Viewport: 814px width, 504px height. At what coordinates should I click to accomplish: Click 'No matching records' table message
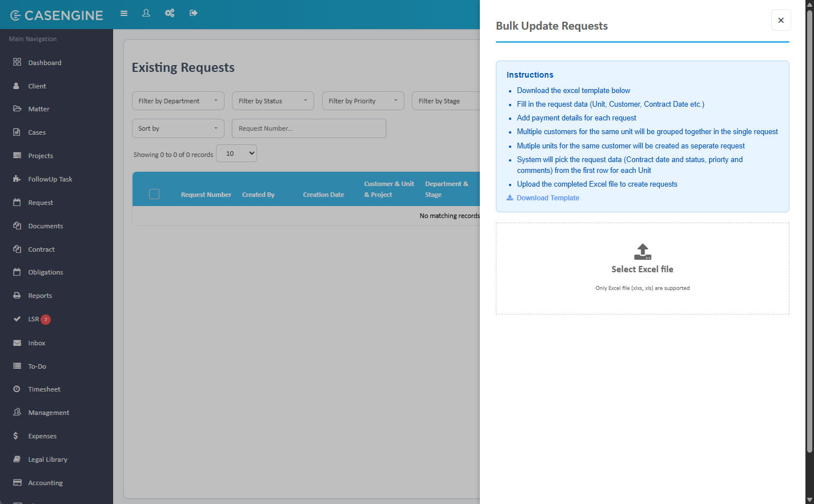tap(450, 216)
